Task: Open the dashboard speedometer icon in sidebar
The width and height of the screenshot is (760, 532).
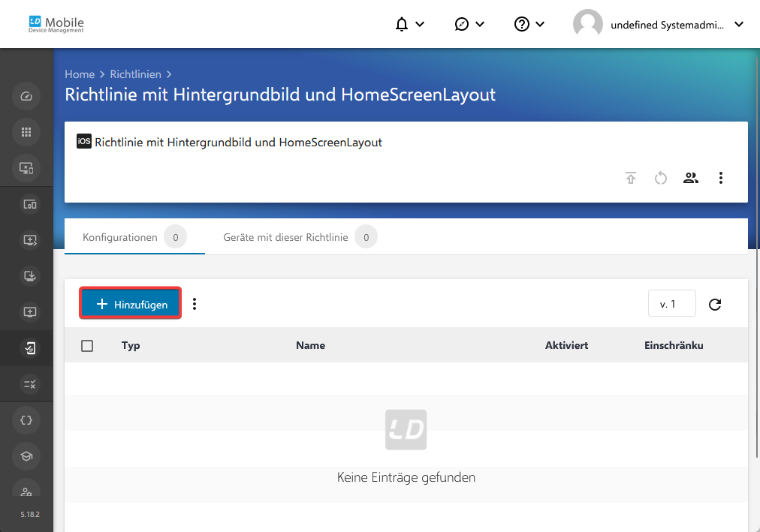Action: pyautogui.click(x=26, y=96)
